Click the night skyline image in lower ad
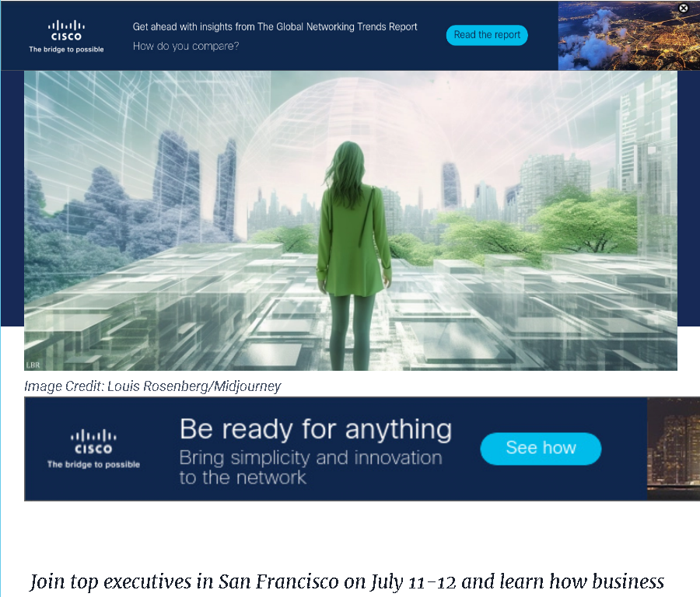 (x=674, y=449)
